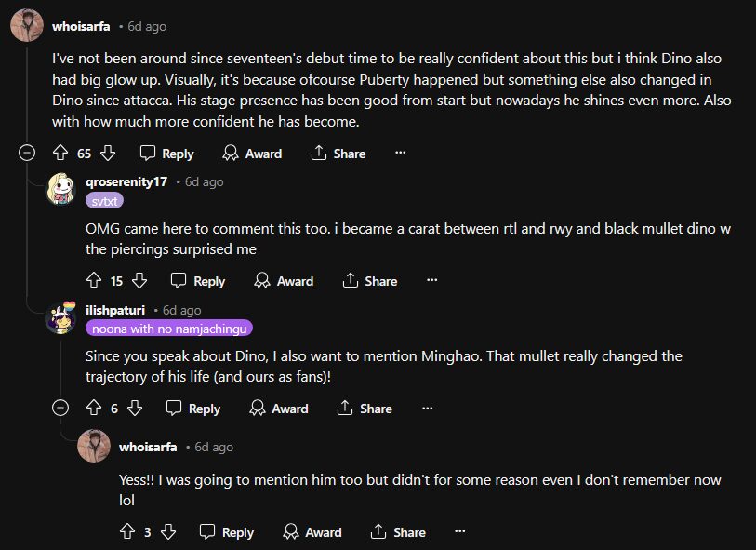
Task: Open qroserenity17's user profile link
Action: (126, 181)
